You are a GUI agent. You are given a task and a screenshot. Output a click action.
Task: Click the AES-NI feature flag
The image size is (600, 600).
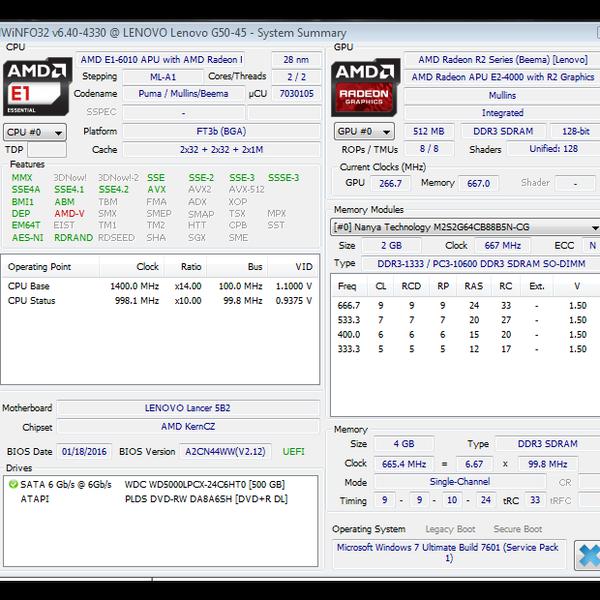point(28,238)
